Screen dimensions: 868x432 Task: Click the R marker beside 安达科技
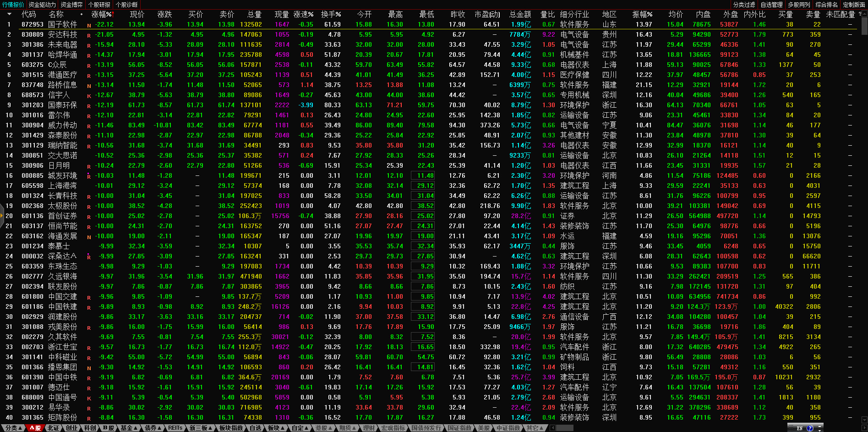[89, 36]
